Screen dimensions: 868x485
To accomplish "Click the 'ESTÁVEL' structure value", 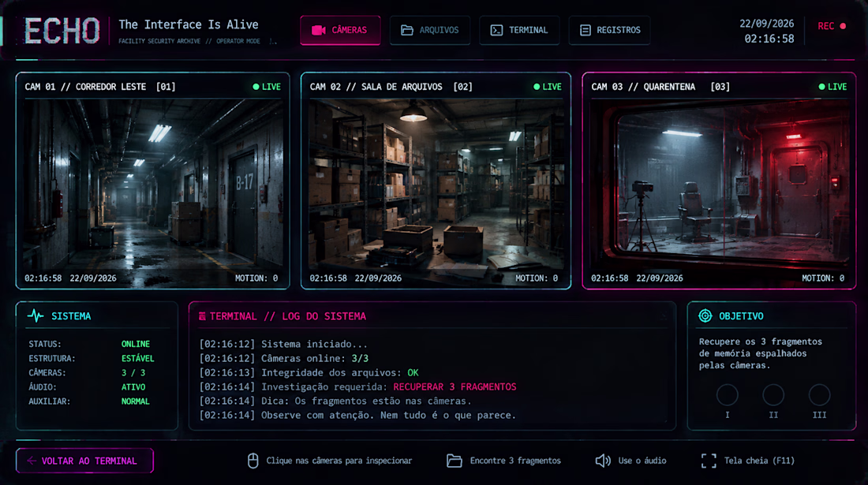I will coord(138,358).
